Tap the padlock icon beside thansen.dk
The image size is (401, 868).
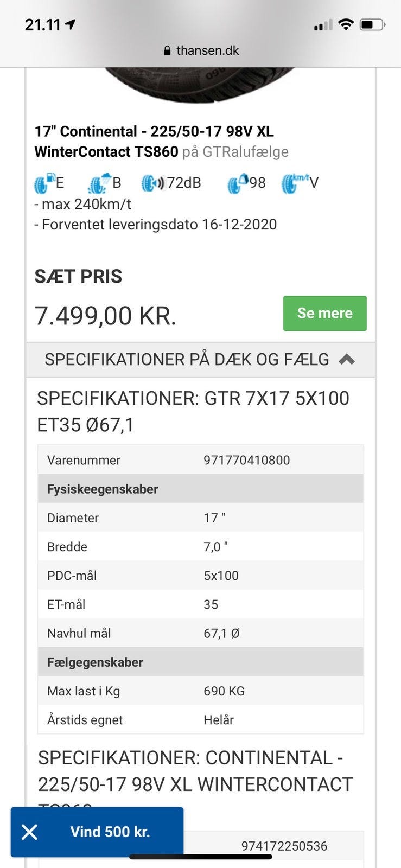[167, 51]
